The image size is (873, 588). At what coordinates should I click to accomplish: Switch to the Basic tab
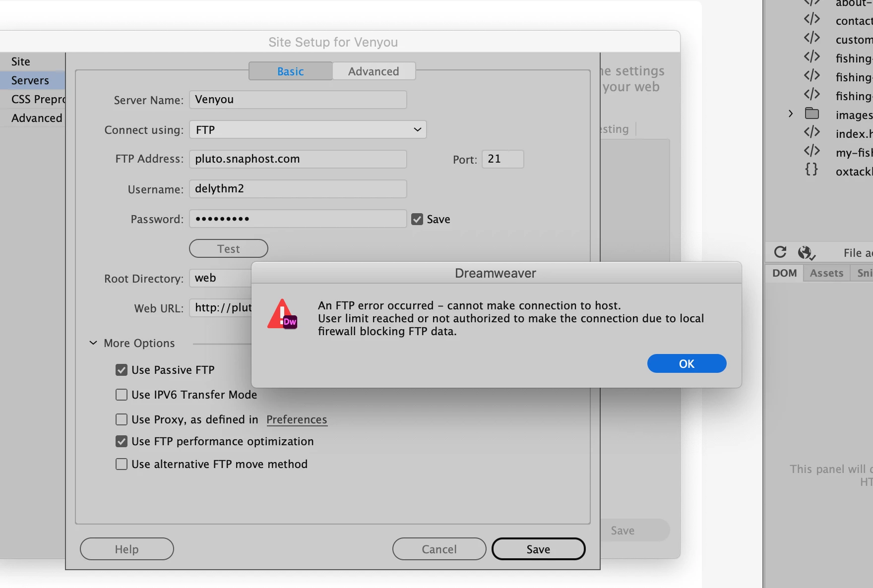290,71
